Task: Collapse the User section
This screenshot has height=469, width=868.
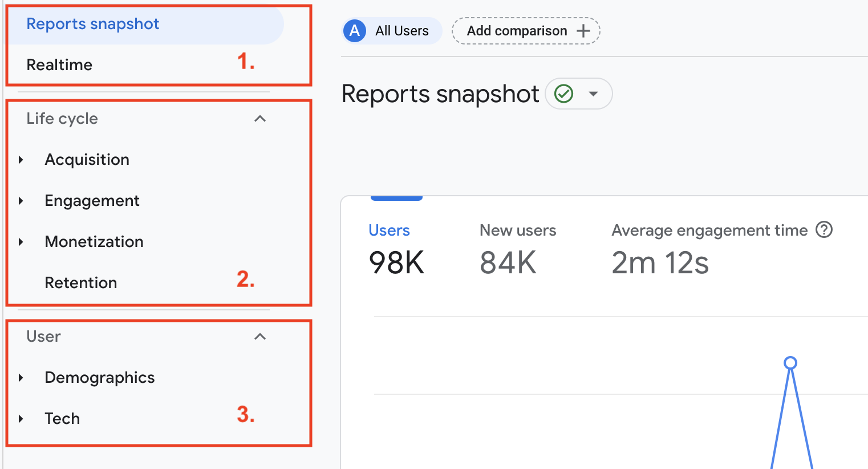Action: coord(260,337)
